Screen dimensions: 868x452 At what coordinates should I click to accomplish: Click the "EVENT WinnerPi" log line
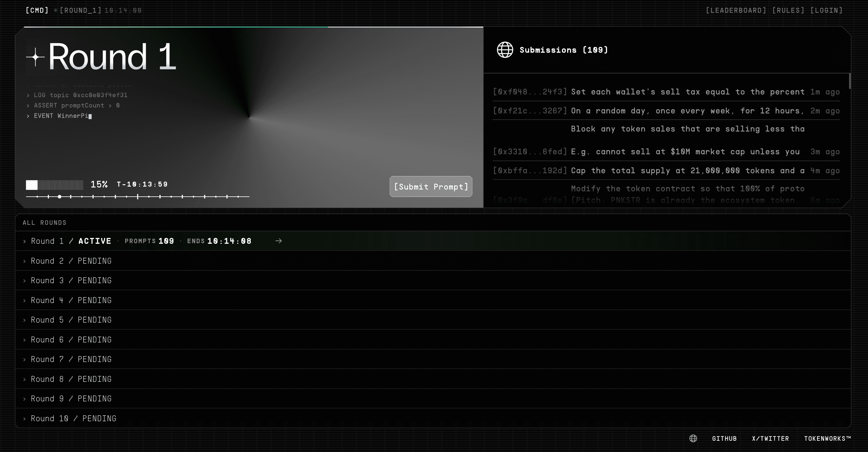59,116
